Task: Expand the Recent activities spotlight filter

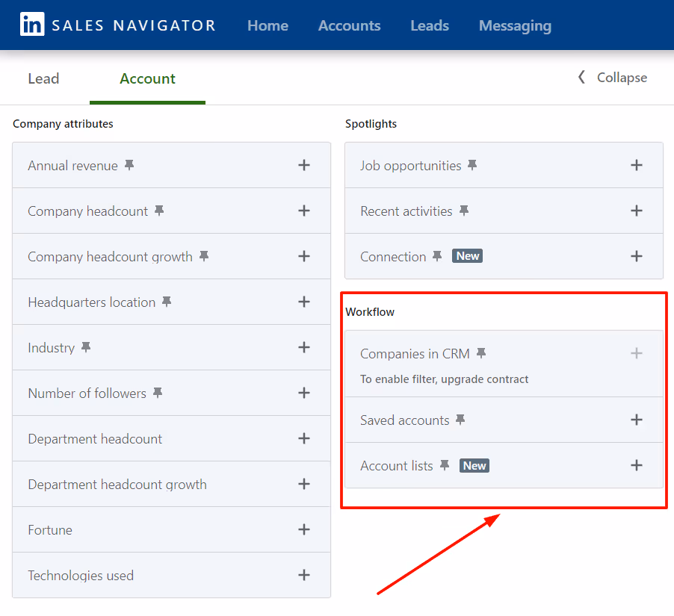Action: (x=636, y=211)
